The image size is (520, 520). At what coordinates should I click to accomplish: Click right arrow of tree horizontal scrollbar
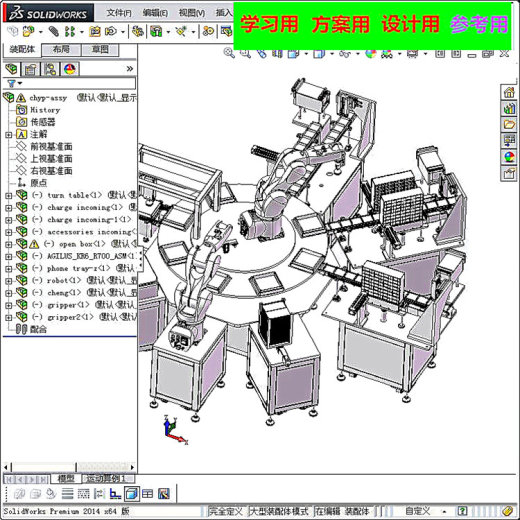point(132,467)
